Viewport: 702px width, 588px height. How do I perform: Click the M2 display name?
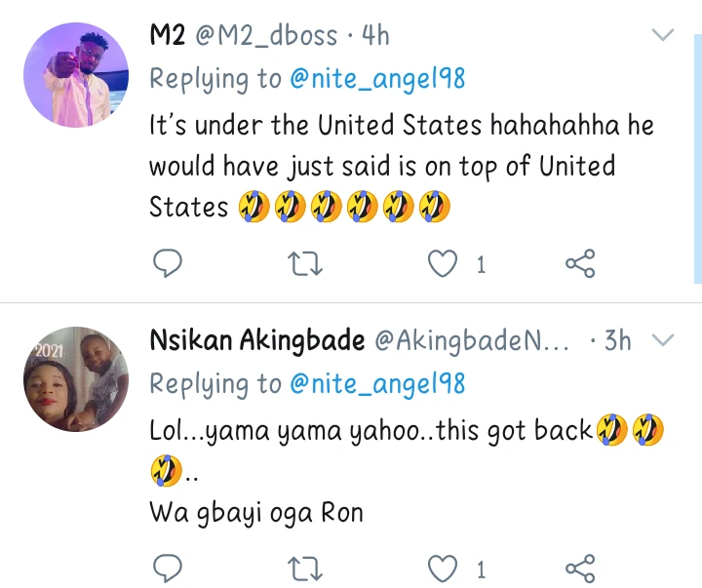(168, 37)
